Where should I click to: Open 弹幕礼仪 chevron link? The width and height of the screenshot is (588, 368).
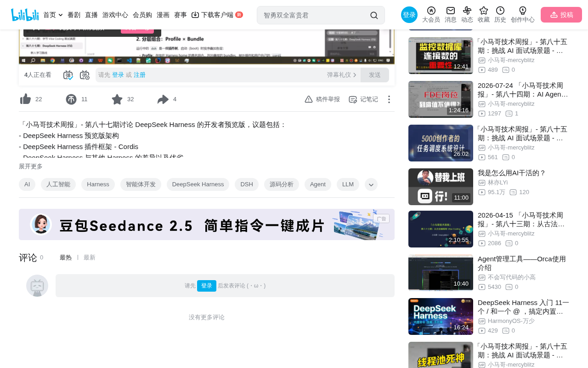[342, 75]
